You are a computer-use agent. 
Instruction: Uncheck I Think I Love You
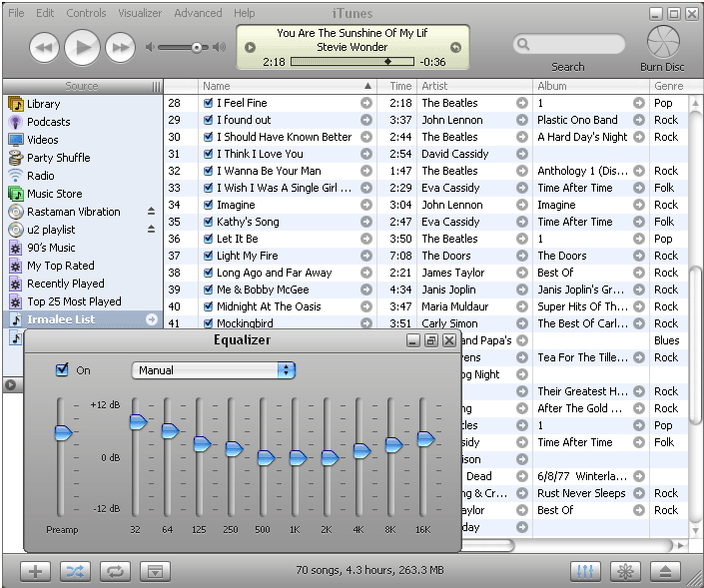(x=208, y=154)
